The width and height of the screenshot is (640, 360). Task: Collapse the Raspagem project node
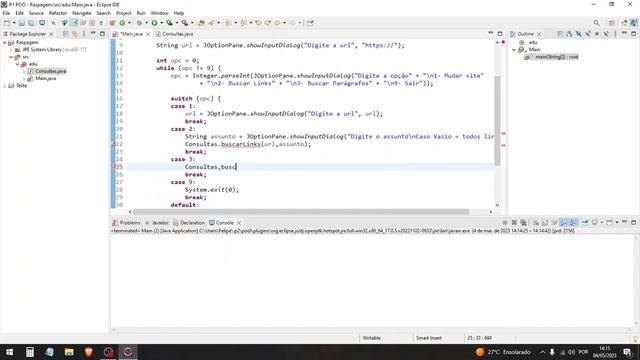(x=4, y=42)
